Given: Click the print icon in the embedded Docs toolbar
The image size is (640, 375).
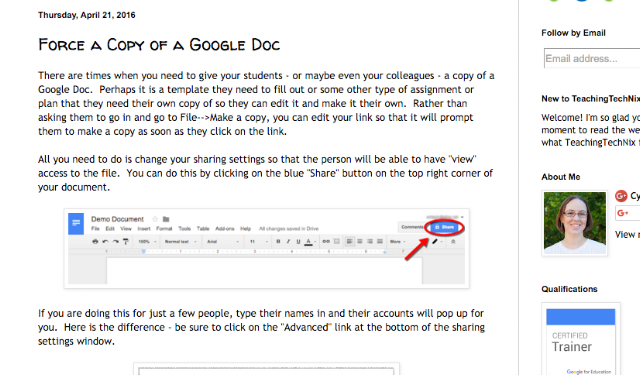Looking at the screenshot, I should click(95, 242).
